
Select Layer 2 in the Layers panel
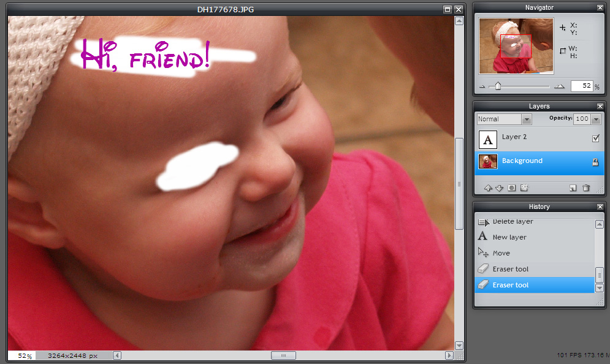coord(539,139)
